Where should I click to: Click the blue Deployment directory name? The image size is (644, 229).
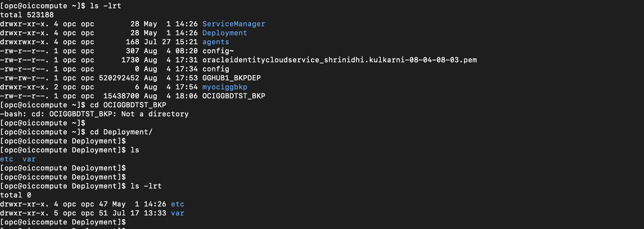225,33
